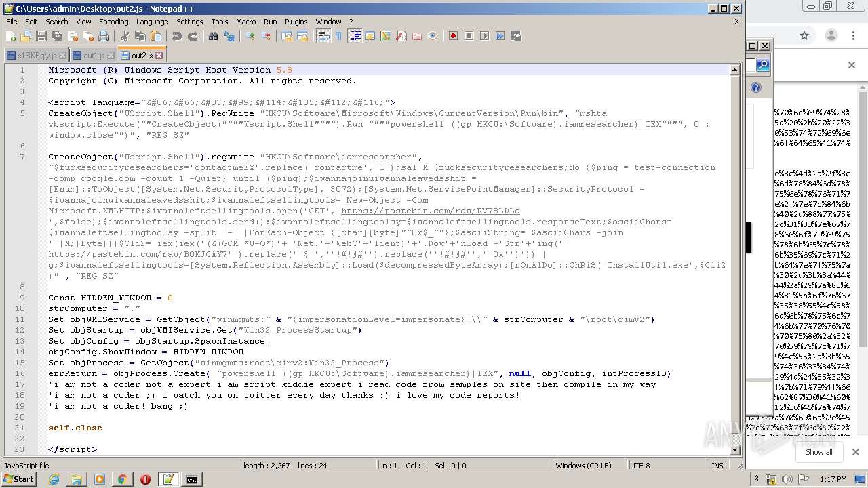Click 'UTF-8' encoding in status bar
Screen dimensions: 868x488
tap(639, 466)
